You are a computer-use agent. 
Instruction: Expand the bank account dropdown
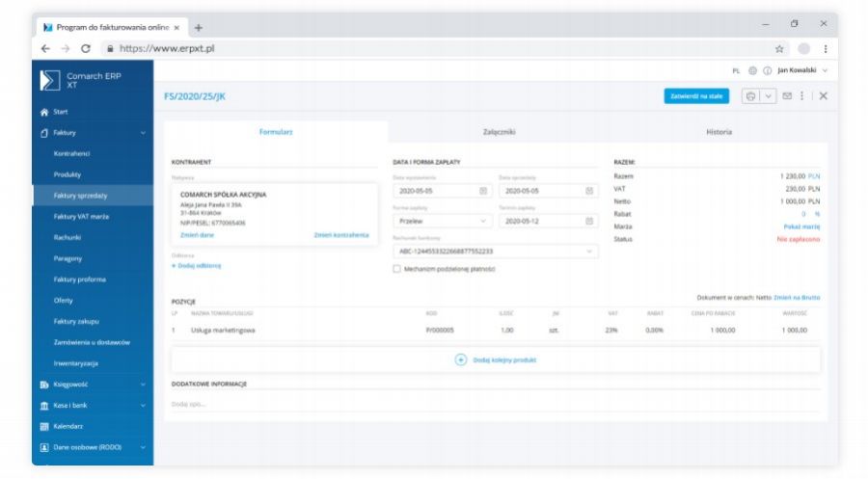pyautogui.click(x=589, y=252)
